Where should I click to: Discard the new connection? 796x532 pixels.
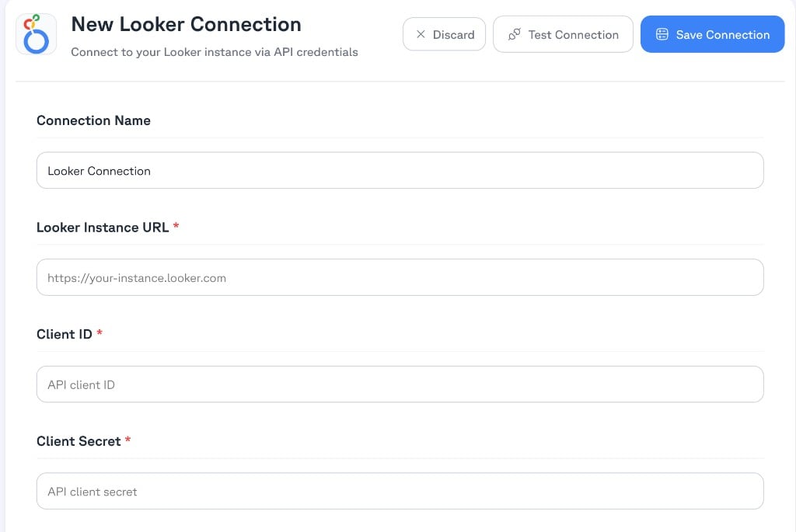[444, 34]
